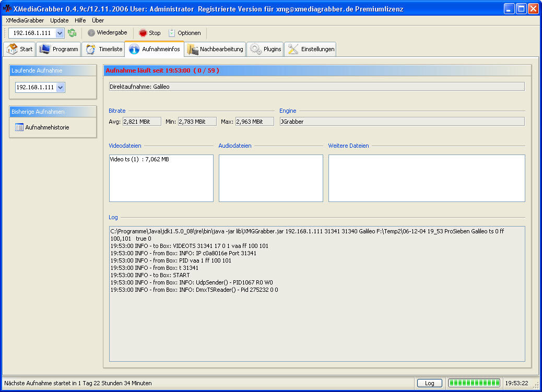Open the XMediaGrabber menu
Image resolution: width=542 pixels, height=392 pixels.
[x=25, y=20]
